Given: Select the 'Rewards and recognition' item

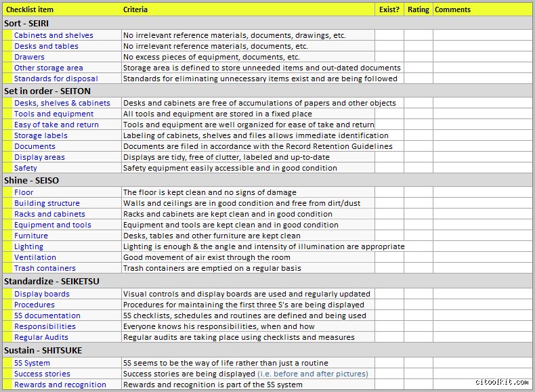Looking at the screenshot, I should 60,385.
